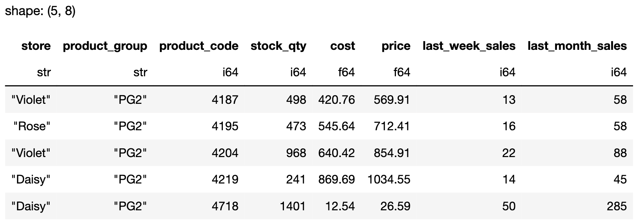Screen dimensions: 644x222
Task: Click the cost value 545.64
Action: tap(336, 126)
